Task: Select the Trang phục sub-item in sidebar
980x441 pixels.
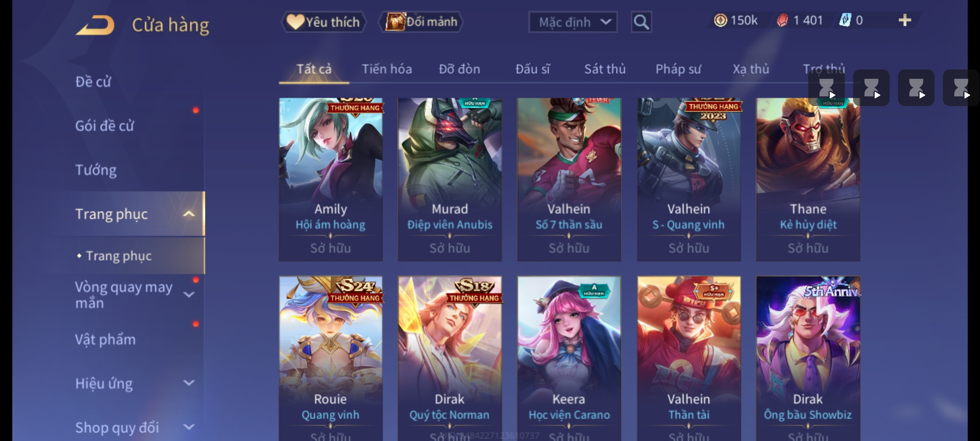Action: [119, 256]
